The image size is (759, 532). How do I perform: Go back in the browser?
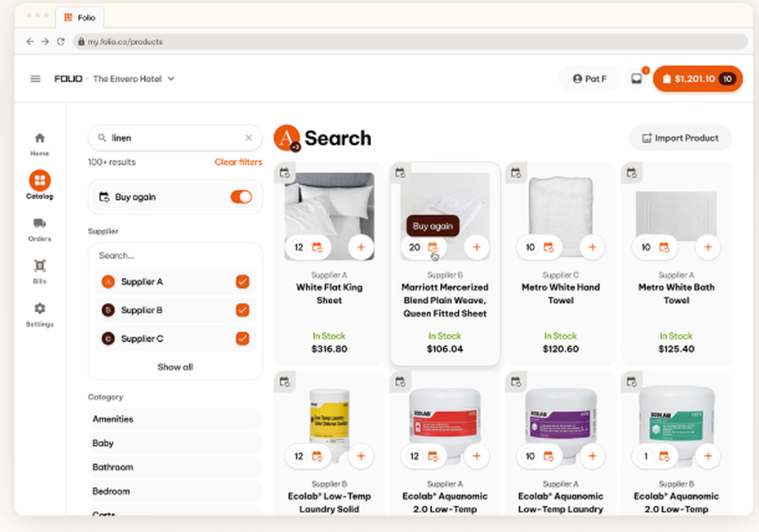30,42
